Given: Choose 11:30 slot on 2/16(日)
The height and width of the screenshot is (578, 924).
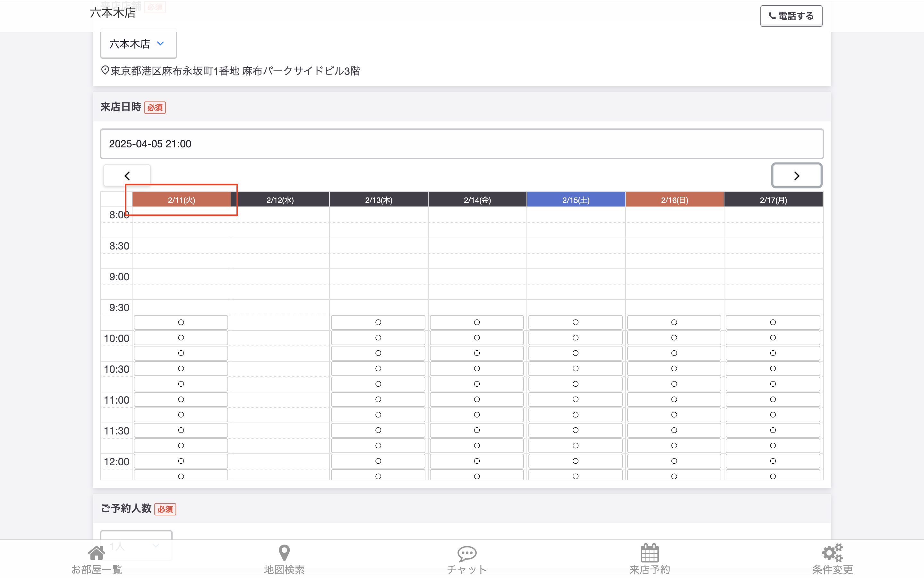Looking at the screenshot, I should [x=674, y=430].
